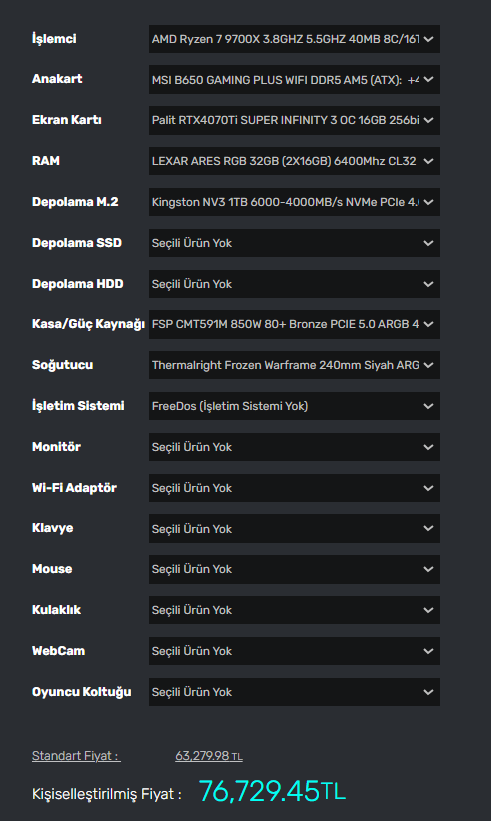Click the RAM row label

46,161
